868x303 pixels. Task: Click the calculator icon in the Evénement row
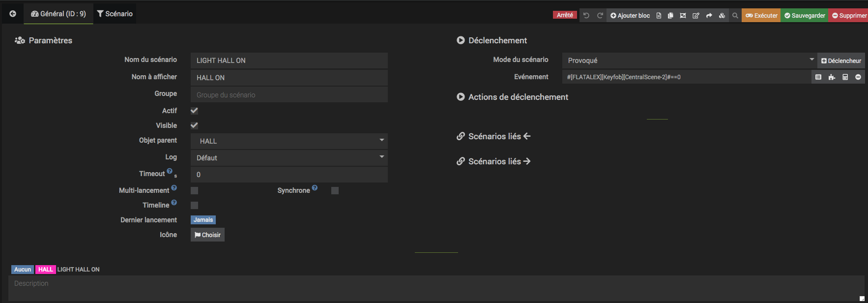coord(845,77)
